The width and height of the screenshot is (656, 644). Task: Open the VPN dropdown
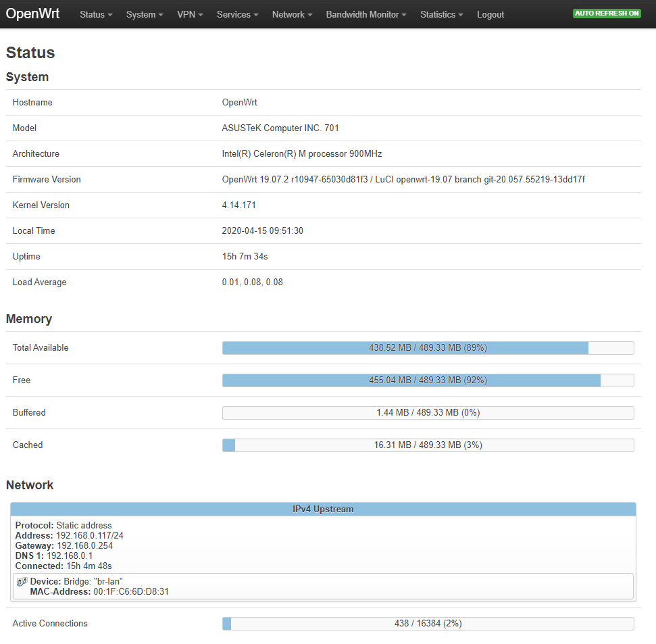[190, 15]
